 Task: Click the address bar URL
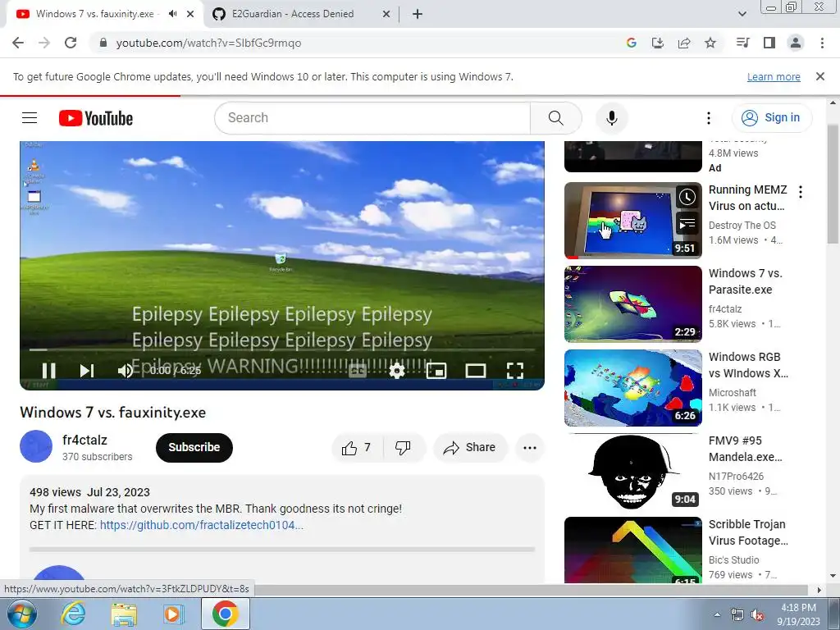[208, 43]
